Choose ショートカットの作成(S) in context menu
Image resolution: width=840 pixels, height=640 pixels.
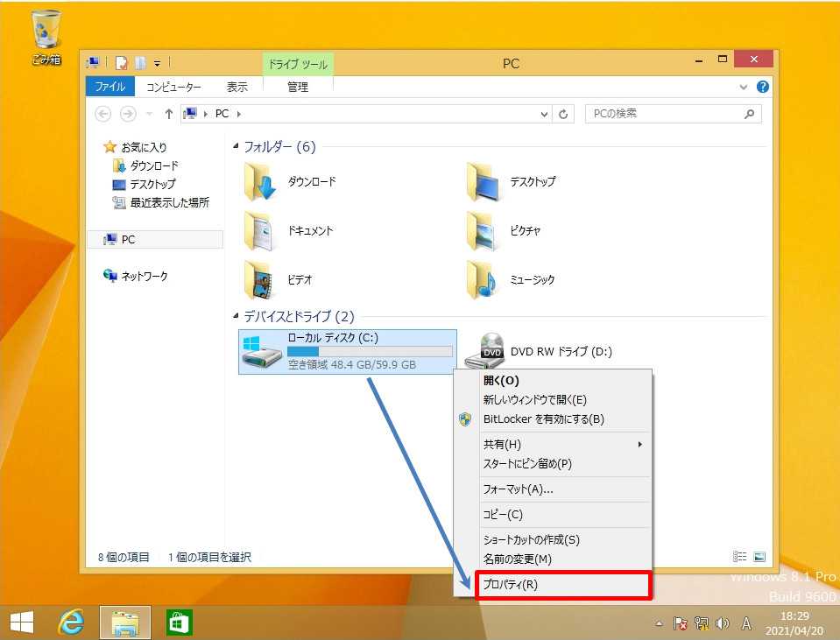point(553,540)
